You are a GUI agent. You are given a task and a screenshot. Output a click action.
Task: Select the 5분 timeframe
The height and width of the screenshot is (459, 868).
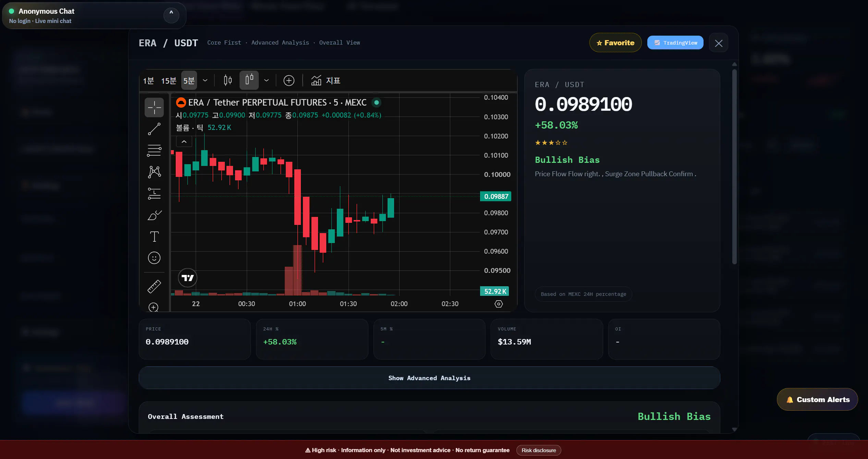click(x=189, y=80)
